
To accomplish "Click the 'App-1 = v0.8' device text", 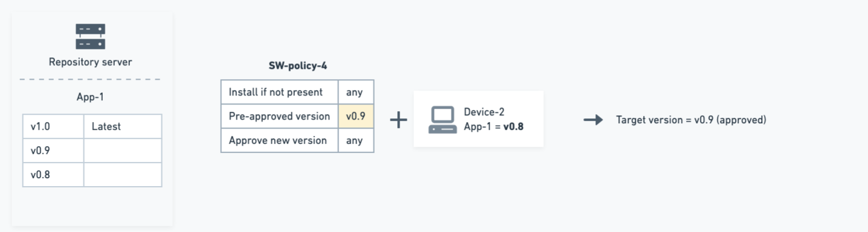I will point(494,127).
